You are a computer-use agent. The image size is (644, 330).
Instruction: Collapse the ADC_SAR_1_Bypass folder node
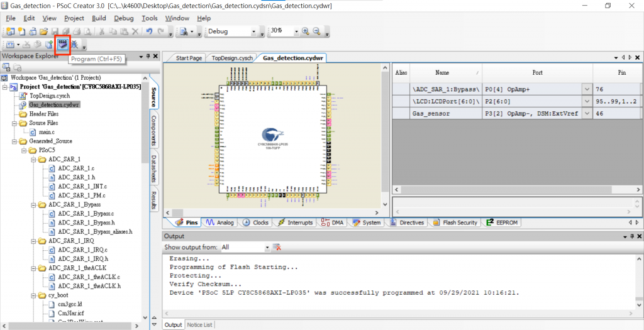pos(33,204)
